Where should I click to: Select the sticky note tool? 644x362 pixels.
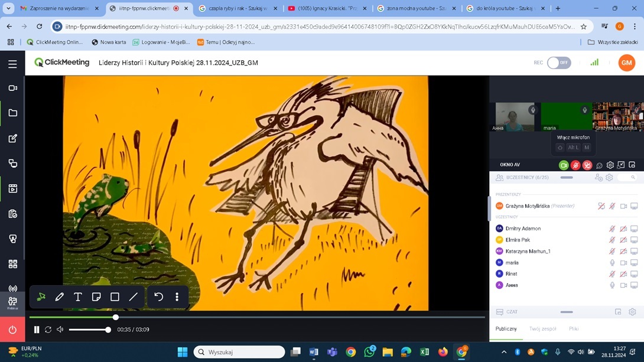[x=96, y=296]
